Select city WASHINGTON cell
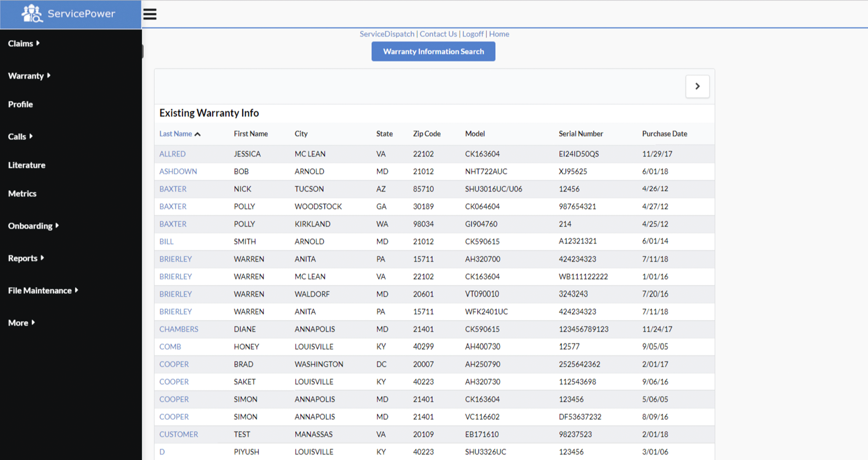This screenshot has height=460, width=868. coord(319,364)
